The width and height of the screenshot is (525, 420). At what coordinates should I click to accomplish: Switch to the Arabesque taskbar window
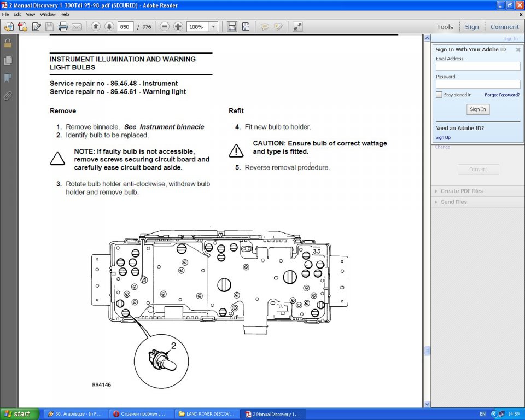[x=75, y=414]
